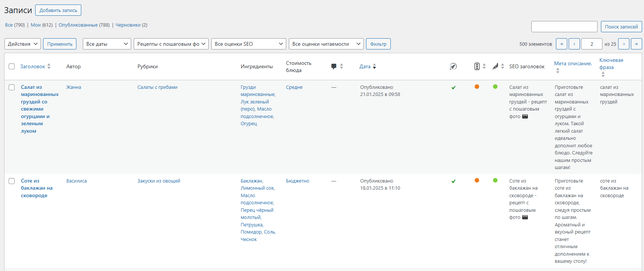Click sort arrows under Мета описание header
The image size is (644, 271).
click(557, 70)
